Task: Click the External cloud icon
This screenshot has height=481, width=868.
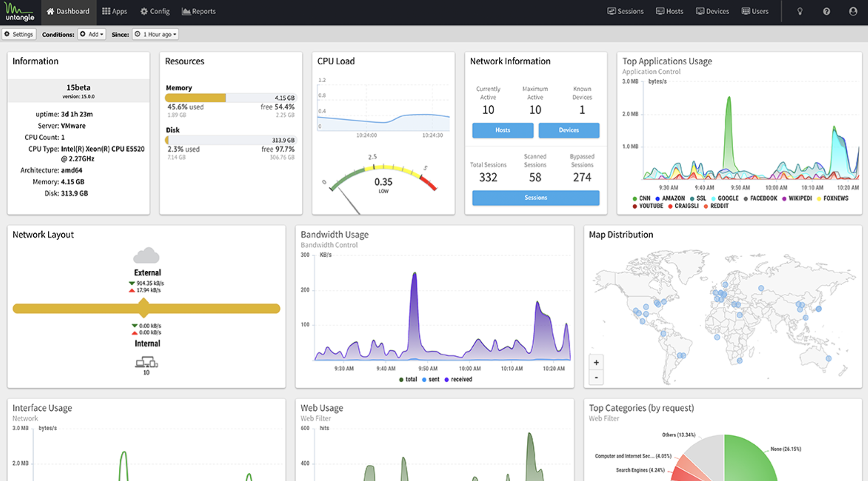Action: click(x=146, y=256)
